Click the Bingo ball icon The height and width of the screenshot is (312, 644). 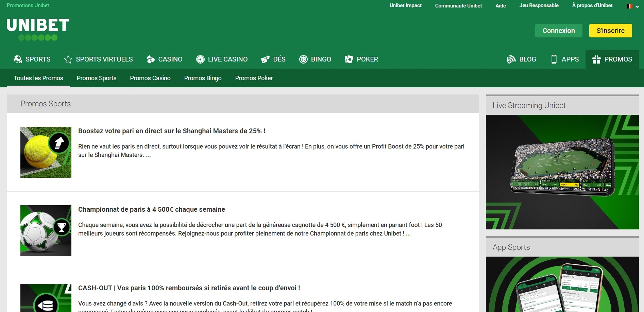point(303,59)
